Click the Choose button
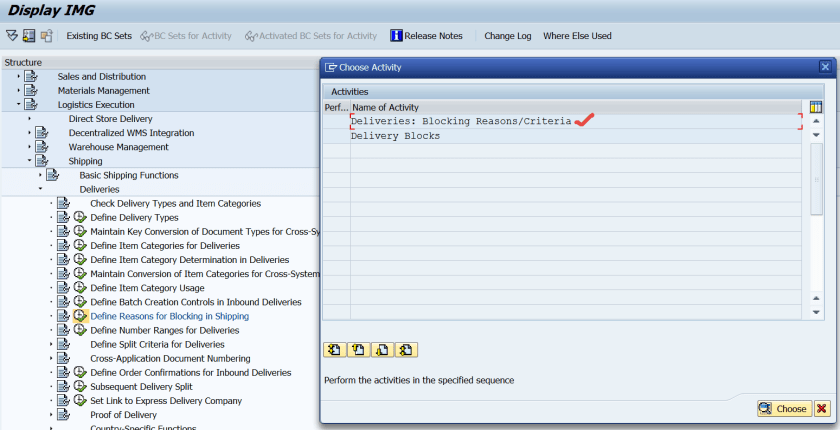The width and height of the screenshot is (840, 430). [x=785, y=409]
